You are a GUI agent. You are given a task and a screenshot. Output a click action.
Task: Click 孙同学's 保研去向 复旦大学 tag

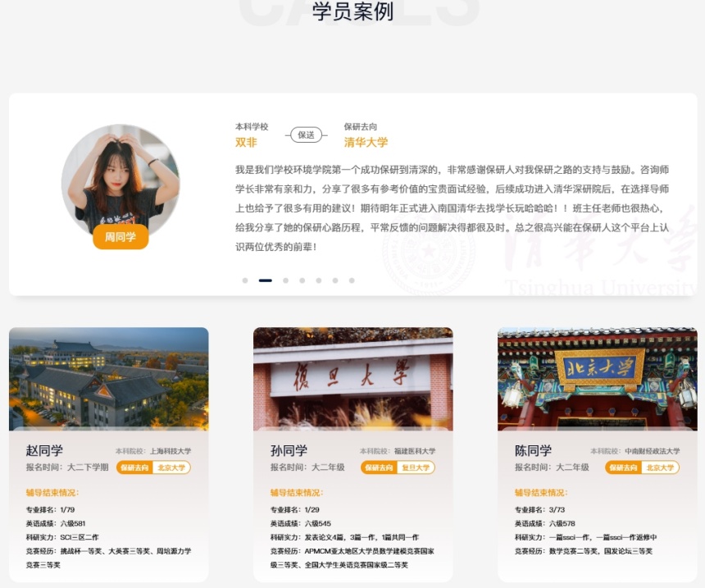(x=398, y=467)
